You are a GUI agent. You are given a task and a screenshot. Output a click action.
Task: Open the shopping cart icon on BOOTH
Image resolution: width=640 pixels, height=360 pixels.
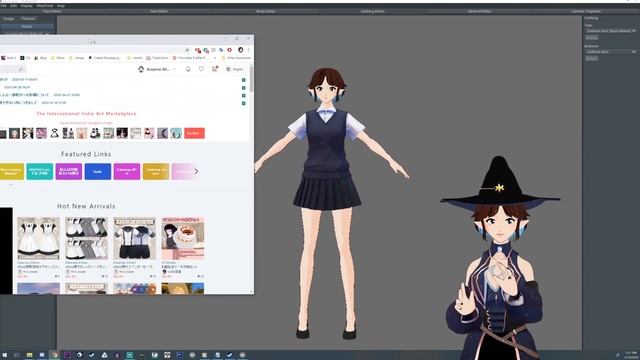214,69
